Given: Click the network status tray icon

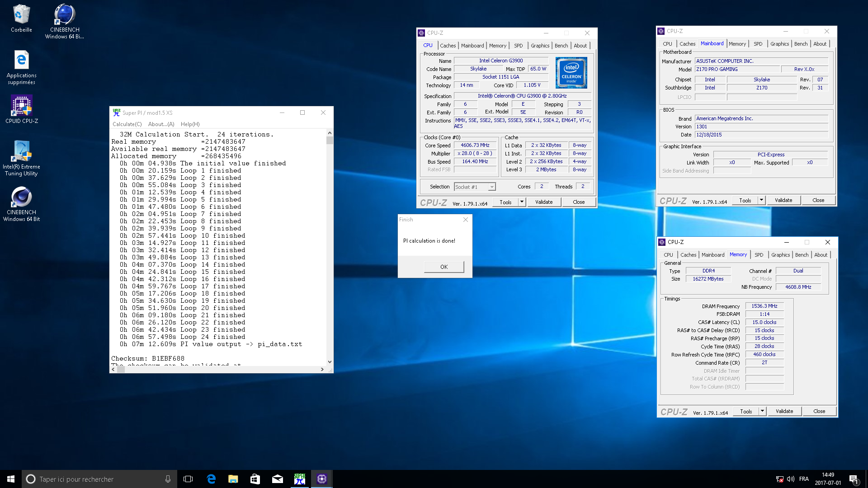Looking at the screenshot, I should [x=780, y=479].
